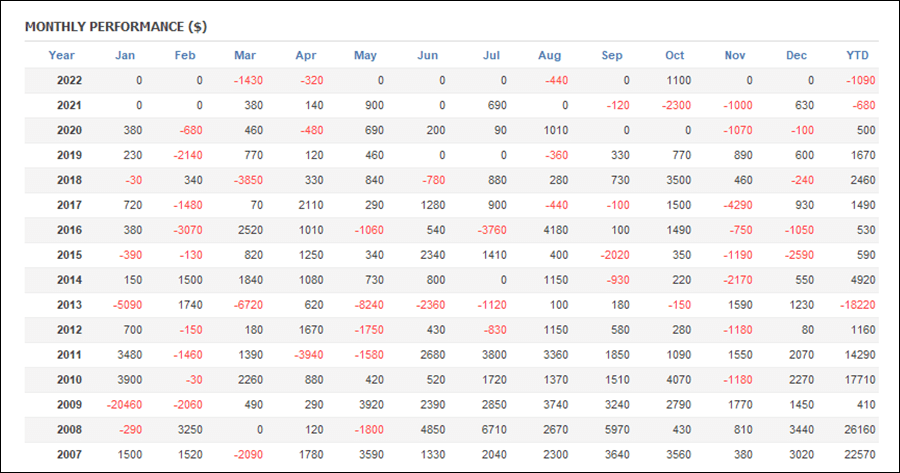Click the Sep column header
This screenshot has width=900, height=473.
[612, 55]
